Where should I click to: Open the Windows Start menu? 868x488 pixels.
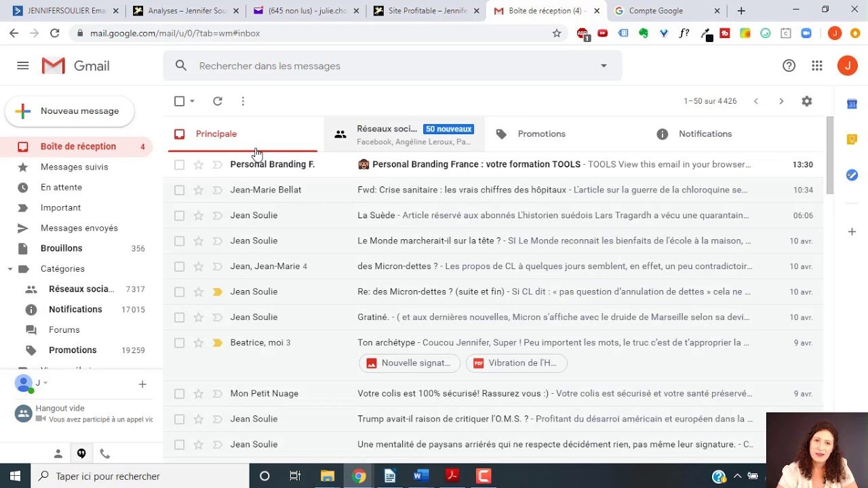15,476
